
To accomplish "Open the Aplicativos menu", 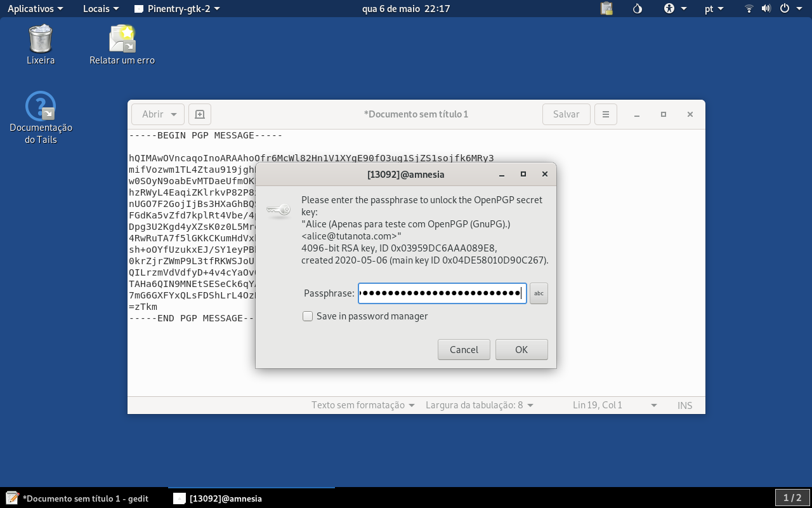I will (35, 9).
